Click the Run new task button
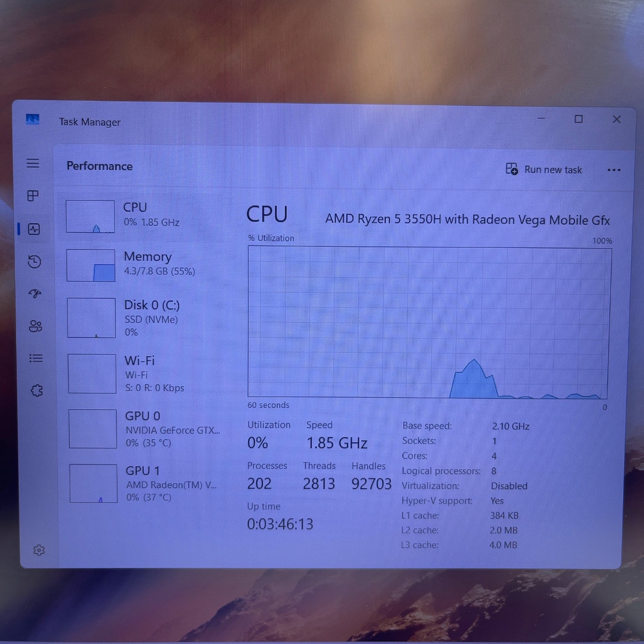The image size is (644, 644). pos(544,170)
